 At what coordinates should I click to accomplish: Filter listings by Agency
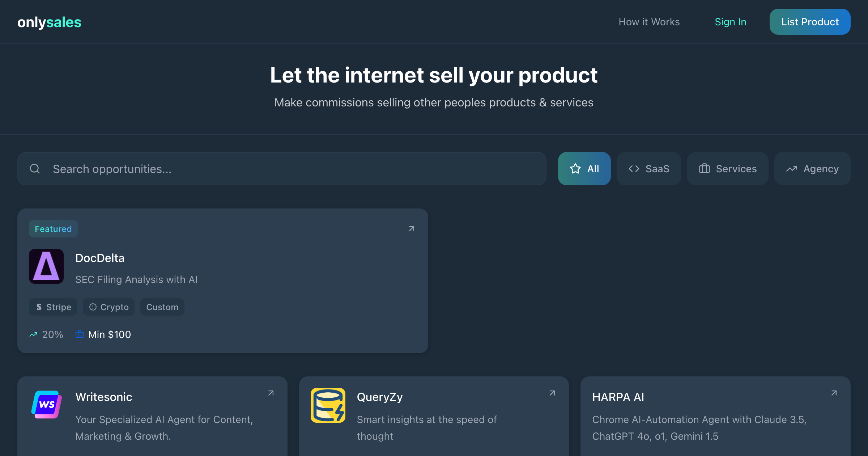pyautogui.click(x=812, y=169)
